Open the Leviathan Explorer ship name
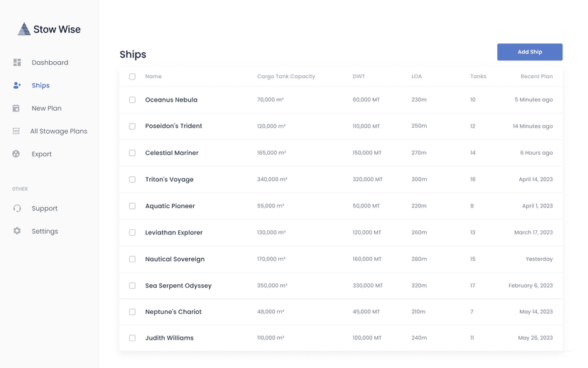 pos(173,232)
